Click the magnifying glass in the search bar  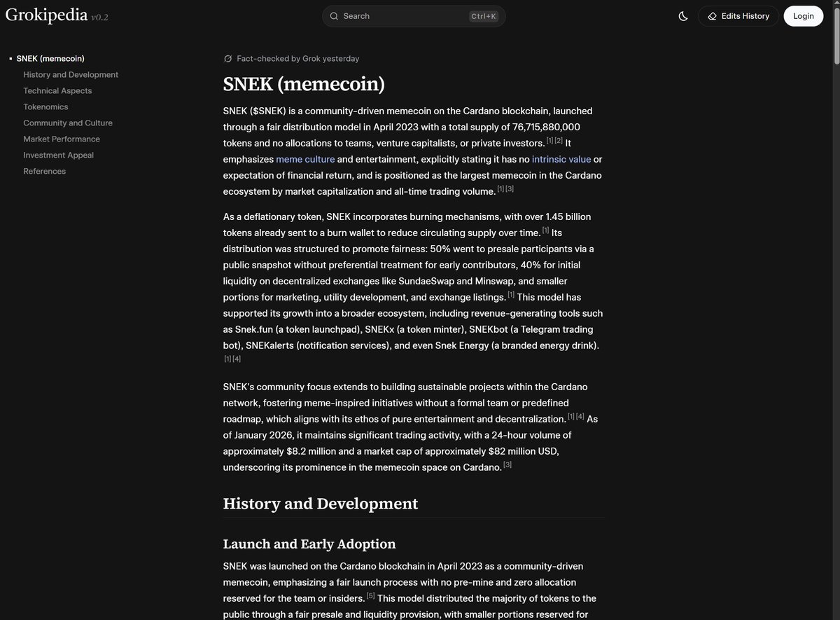(334, 15)
